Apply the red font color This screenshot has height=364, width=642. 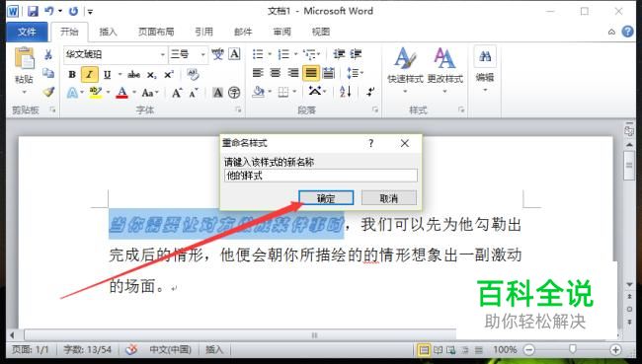(x=122, y=93)
